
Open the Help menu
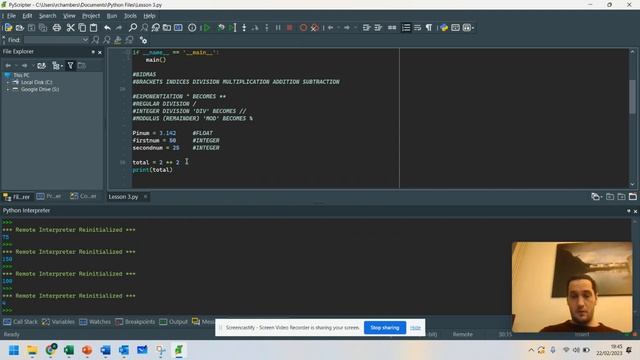149,16
